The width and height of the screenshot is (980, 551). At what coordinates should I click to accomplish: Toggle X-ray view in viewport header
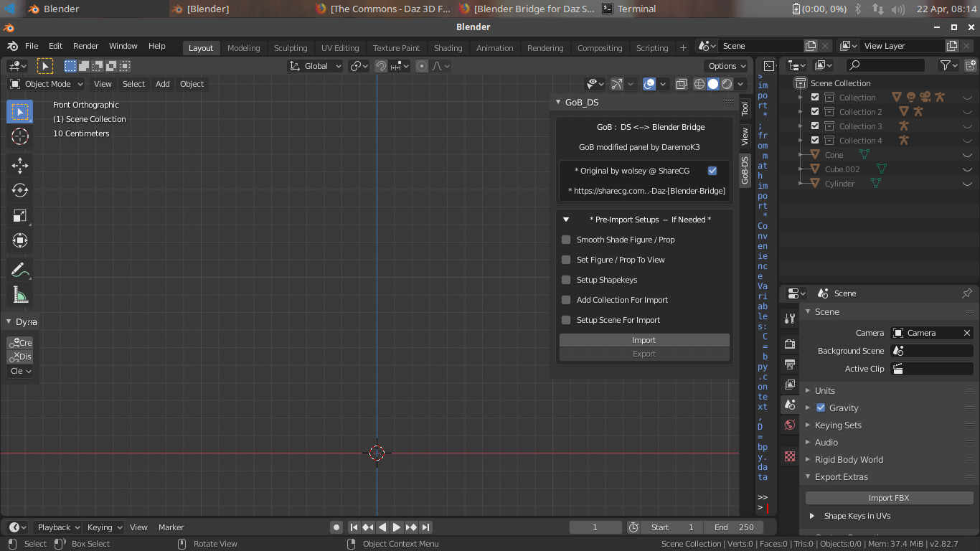[x=682, y=84]
